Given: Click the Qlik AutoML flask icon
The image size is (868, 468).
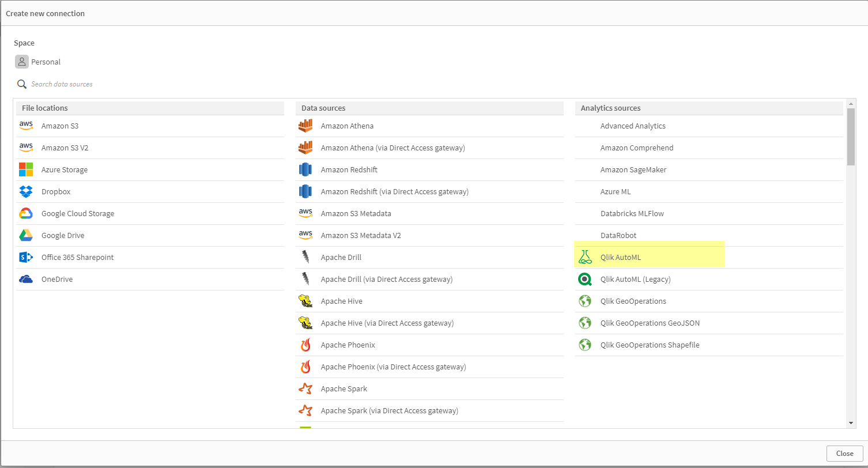Looking at the screenshot, I should click(585, 257).
